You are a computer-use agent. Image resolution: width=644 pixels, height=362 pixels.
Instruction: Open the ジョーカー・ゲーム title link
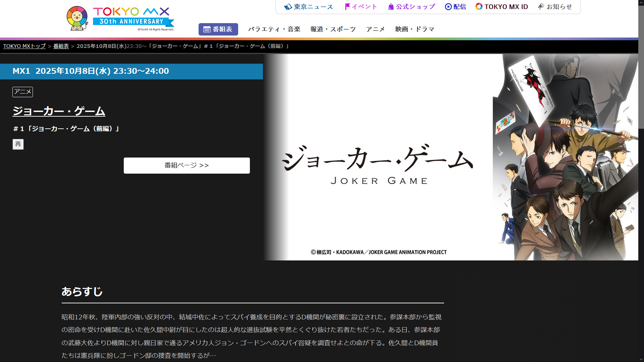pyautogui.click(x=59, y=111)
